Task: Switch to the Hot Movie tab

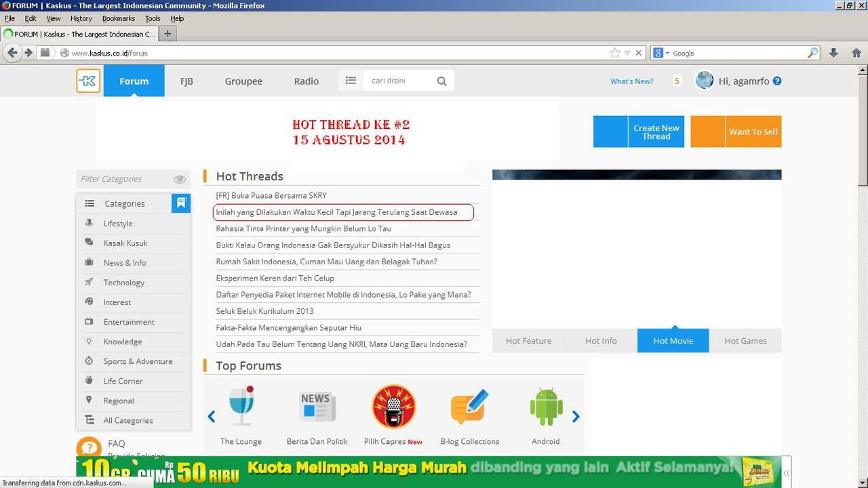Action: tap(673, 340)
